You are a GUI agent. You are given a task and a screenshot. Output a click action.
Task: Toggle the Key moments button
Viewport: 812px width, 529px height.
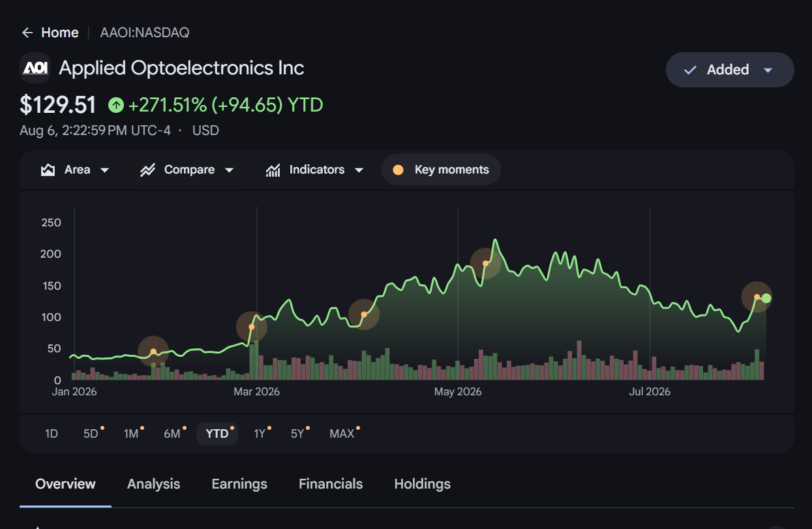tap(441, 170)
